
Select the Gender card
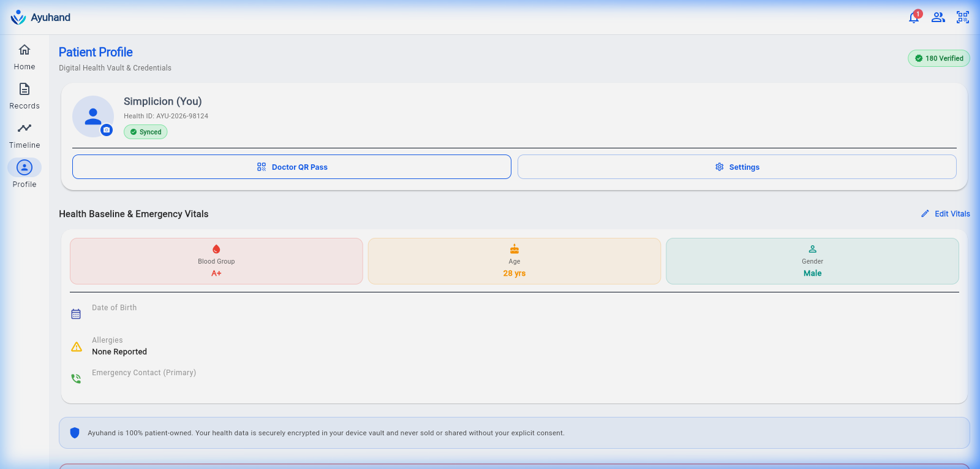[812, 261]
